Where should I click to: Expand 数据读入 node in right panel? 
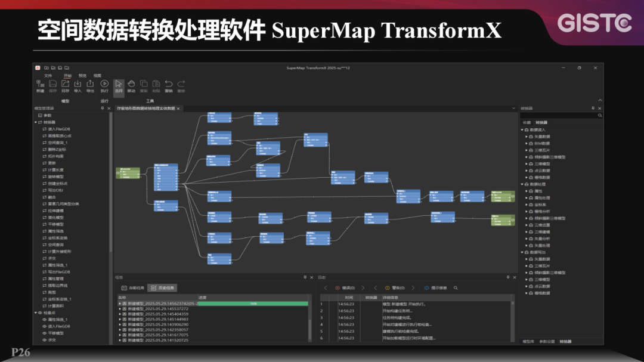tap(522, 130)
